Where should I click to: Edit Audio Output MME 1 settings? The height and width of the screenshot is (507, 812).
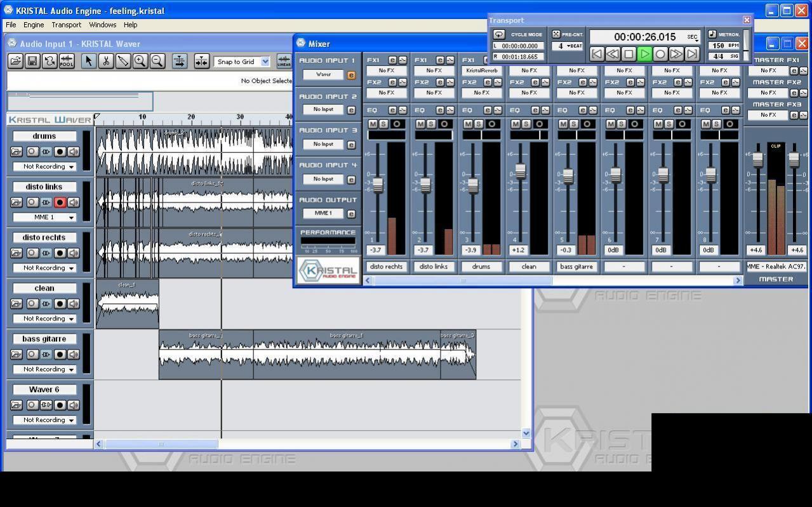(x=351, y=214)
